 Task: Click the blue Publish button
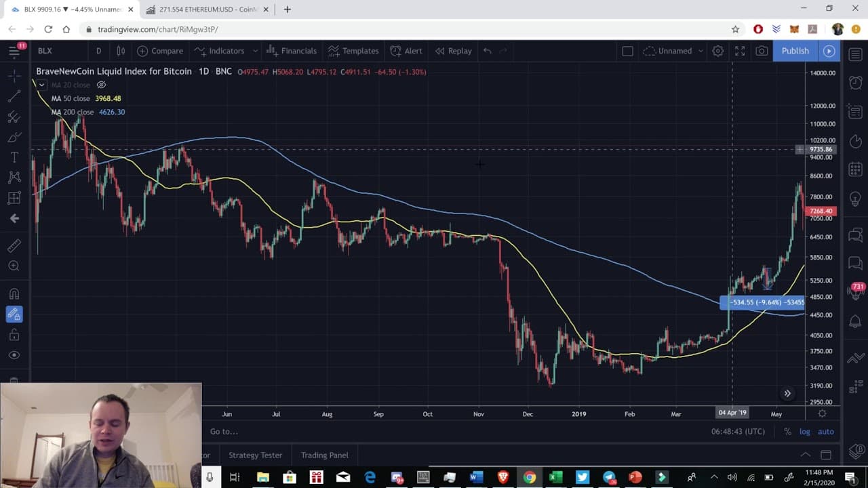click(x=795, y=51)
